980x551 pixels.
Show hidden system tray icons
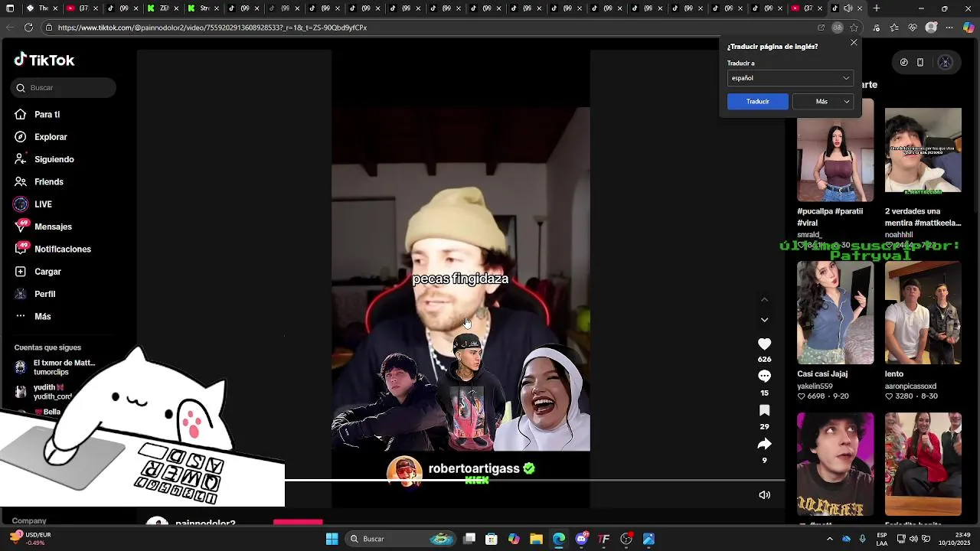[829, 540]
